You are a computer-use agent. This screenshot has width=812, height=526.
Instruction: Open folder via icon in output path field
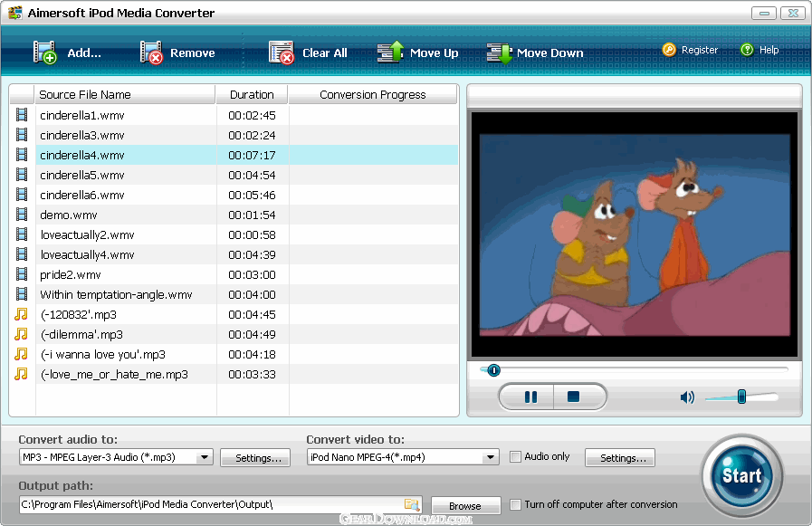point(412,504)
